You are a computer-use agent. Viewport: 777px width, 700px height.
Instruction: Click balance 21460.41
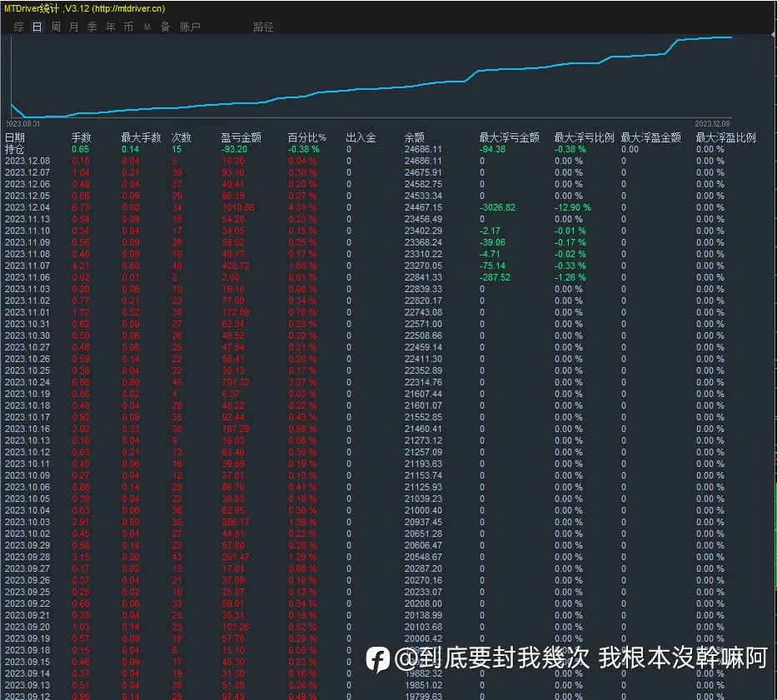(x=423, y=429)
